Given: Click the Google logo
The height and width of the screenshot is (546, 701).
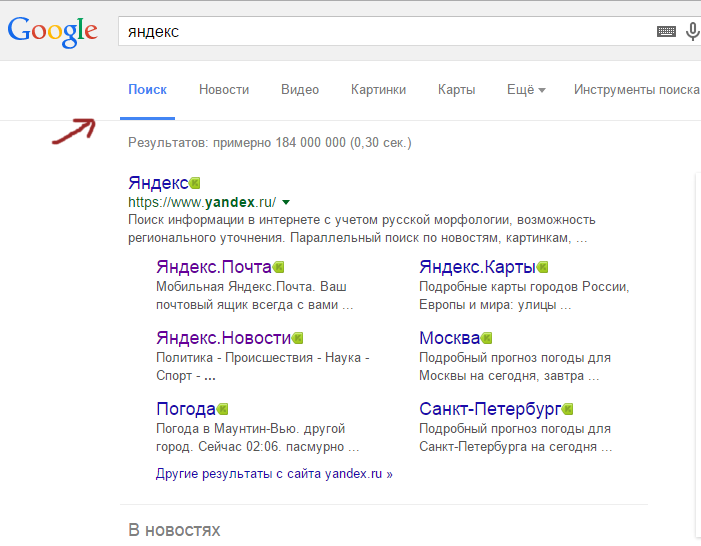Looking at the screenshot, I should pos(52,30).
